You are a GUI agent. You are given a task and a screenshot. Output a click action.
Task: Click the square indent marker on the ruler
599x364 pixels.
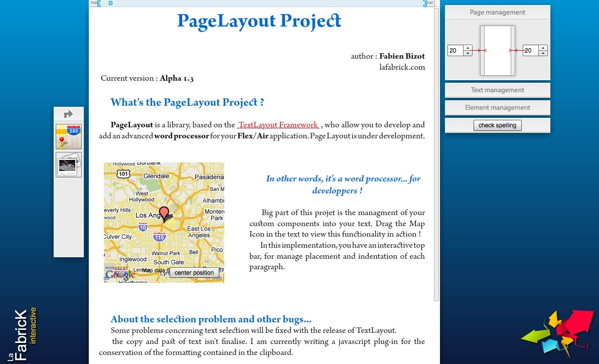(x=111, y=3)
